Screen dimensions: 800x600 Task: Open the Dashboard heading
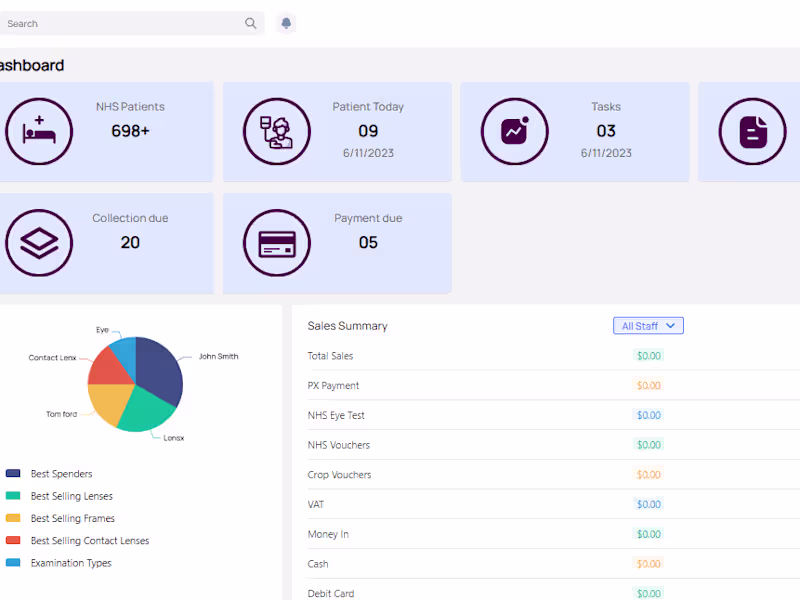(30, 63)
